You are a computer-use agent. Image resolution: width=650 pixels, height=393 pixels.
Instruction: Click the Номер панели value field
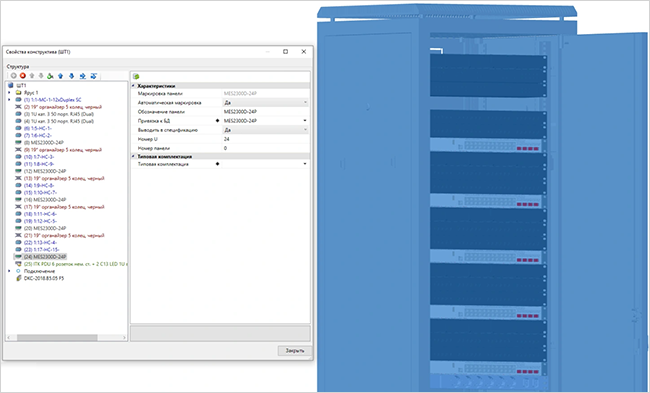point(266,148)
